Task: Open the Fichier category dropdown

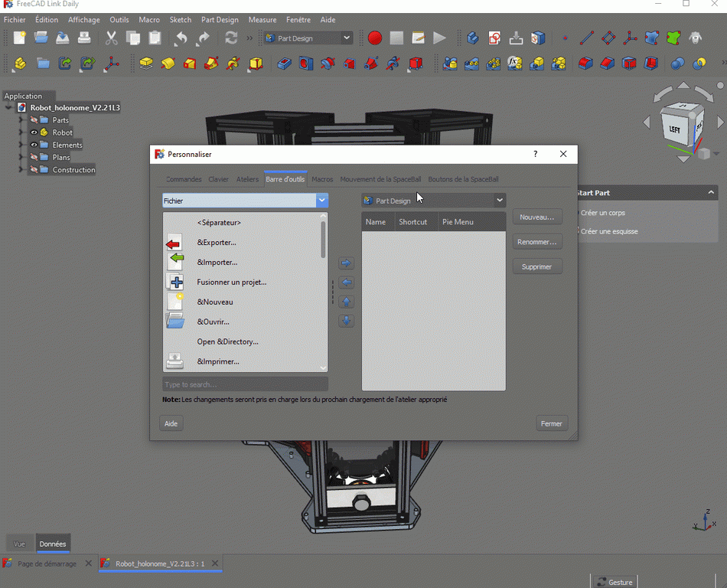Action: (x=322, y=201)
